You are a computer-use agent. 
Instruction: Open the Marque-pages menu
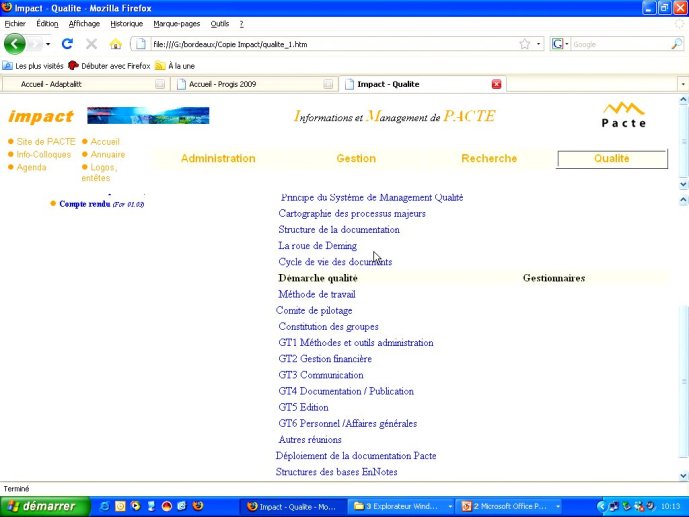[x=177, y=24]
